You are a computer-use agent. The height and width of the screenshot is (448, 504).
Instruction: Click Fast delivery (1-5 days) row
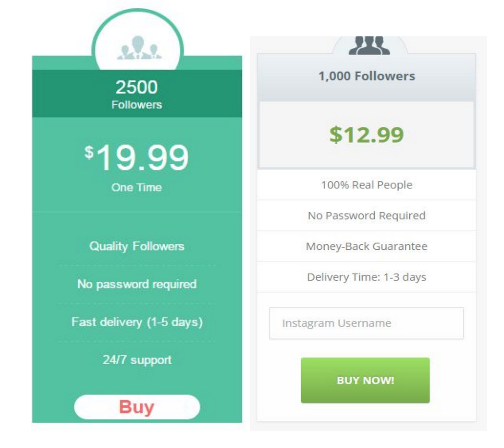click(137, 322)
